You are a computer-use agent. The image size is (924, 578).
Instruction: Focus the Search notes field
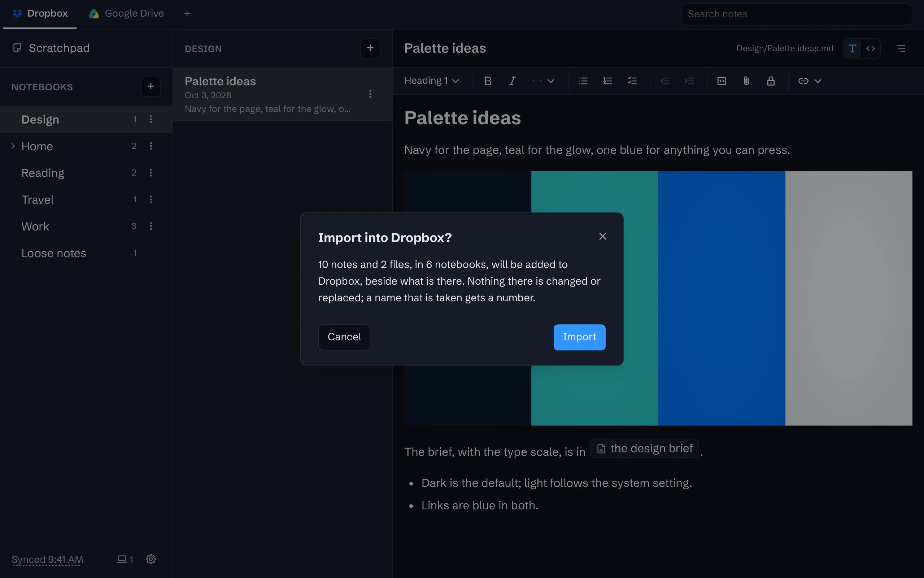[x=797, y=14]
